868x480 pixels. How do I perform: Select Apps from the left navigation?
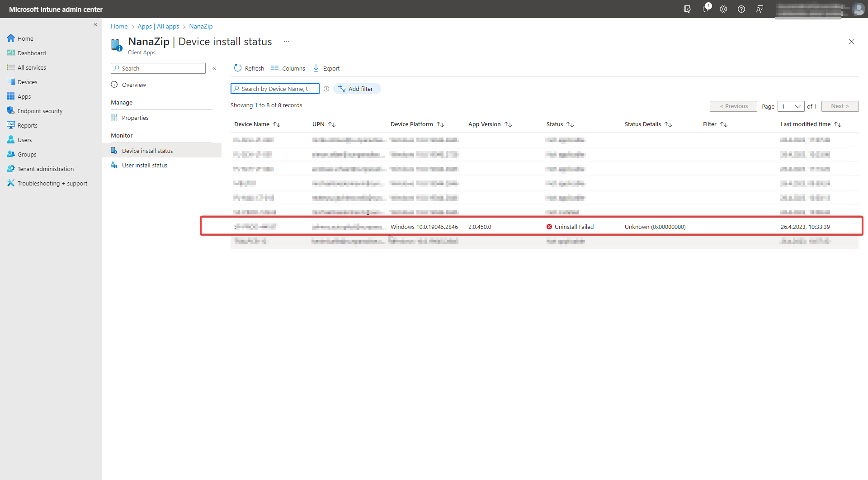coord(24,96)
